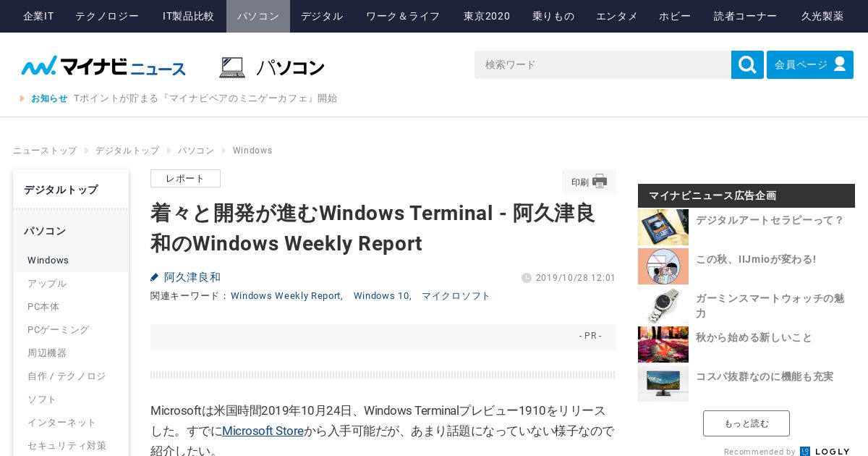Click the レポート category tag
The width and height of the screenshot is (868, 456).
185,179
